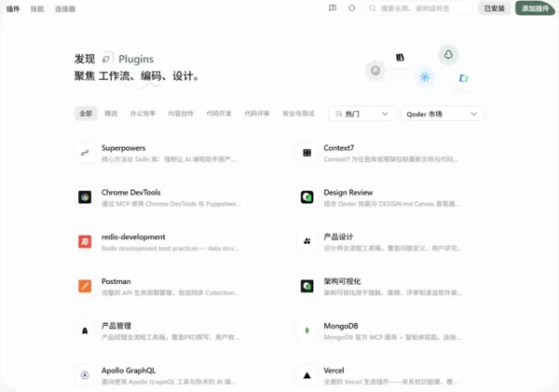
Task: Open the 产品管理 plugin title
Action: (x=116, y=326)
